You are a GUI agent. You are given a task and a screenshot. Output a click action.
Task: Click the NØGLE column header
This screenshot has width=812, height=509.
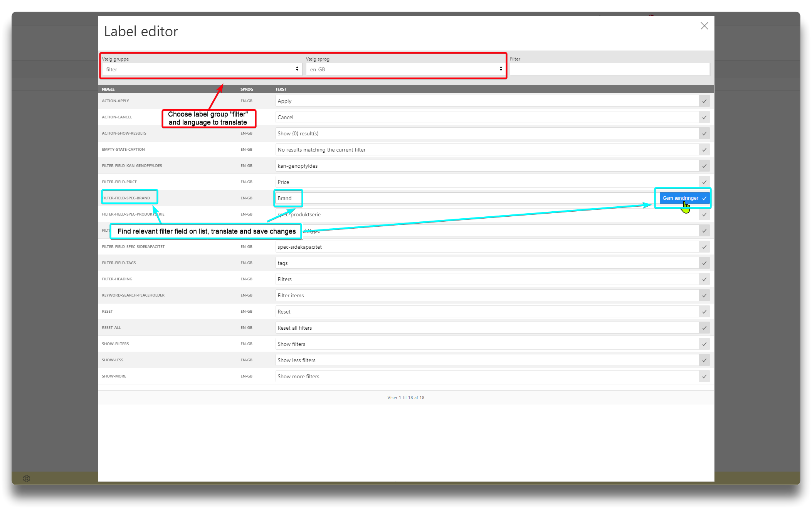coord(108,89)
